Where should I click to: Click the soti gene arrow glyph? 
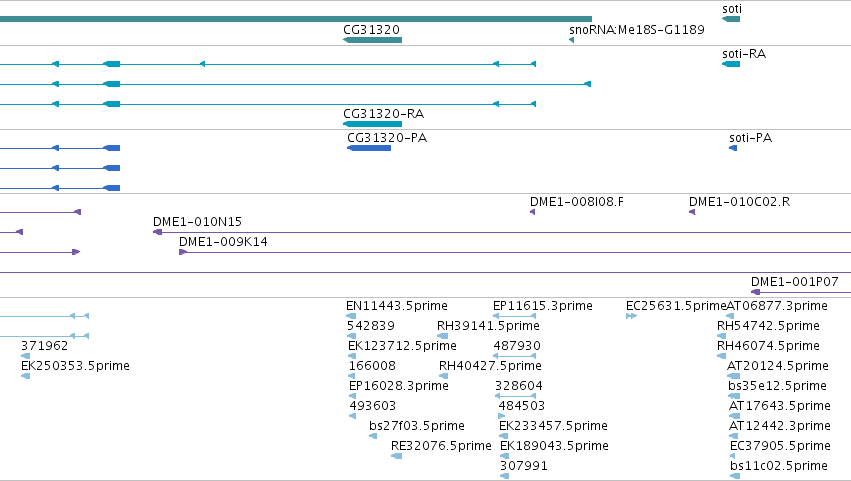click(x=731, y=19)
